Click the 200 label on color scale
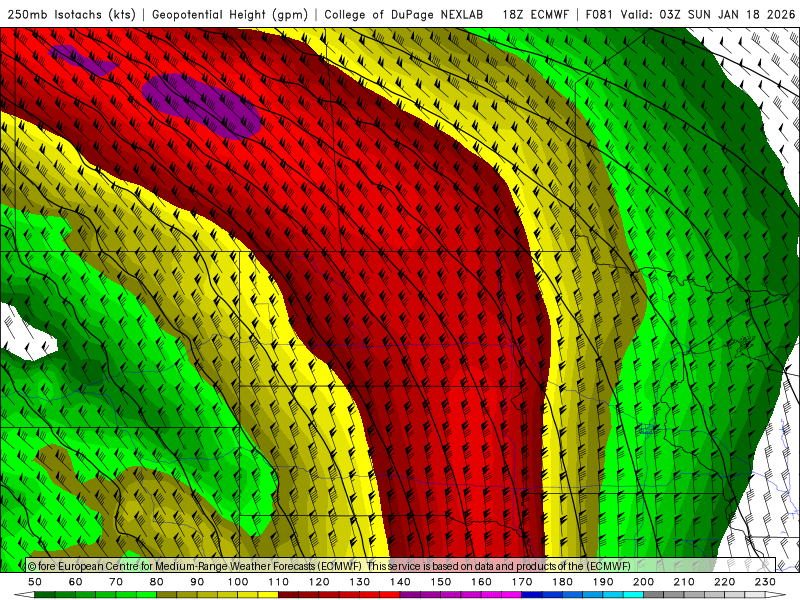The width and height of the screenshot is (800, 600). point(643,582)
